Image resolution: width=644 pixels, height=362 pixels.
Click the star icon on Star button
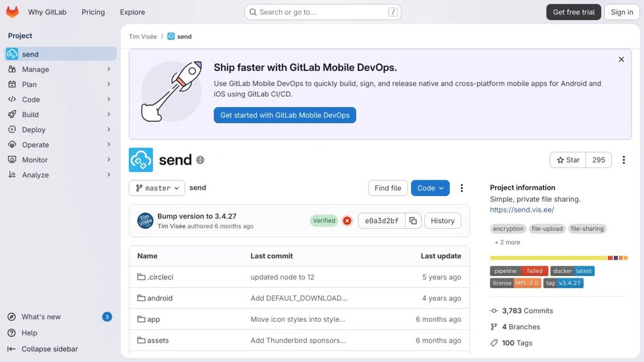[x=560, y=160]
